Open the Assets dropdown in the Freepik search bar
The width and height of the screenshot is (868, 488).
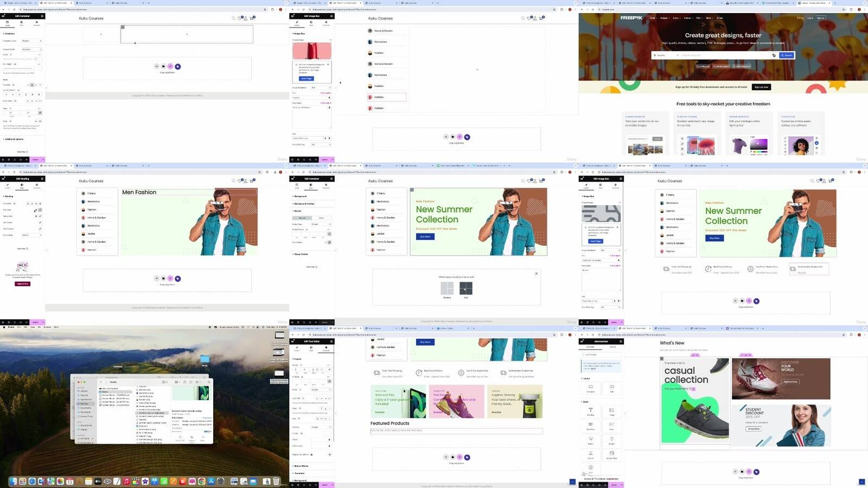(666, 55)
